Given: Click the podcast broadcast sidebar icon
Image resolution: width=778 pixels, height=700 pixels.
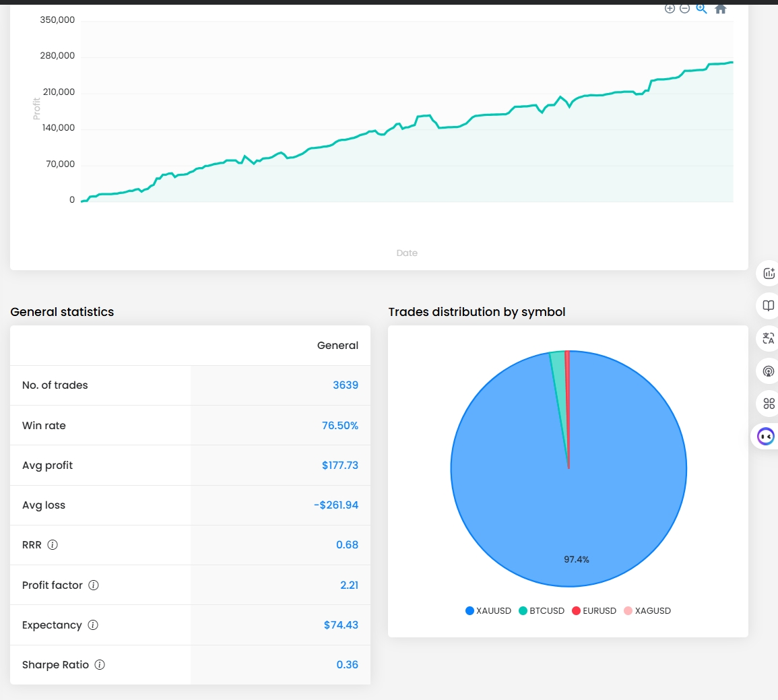Looking at the screenshot, I should click(769, 371).
